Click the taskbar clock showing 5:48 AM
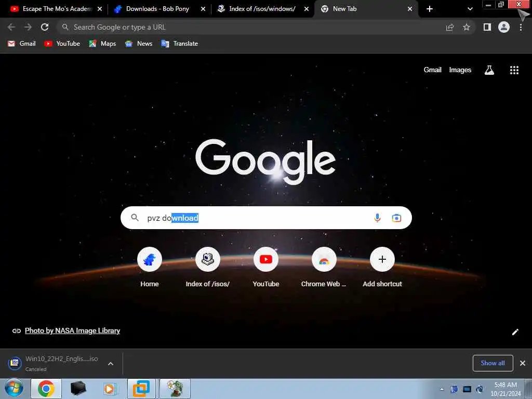The width and height of the screenshot is (532, 399). (506, 389)
